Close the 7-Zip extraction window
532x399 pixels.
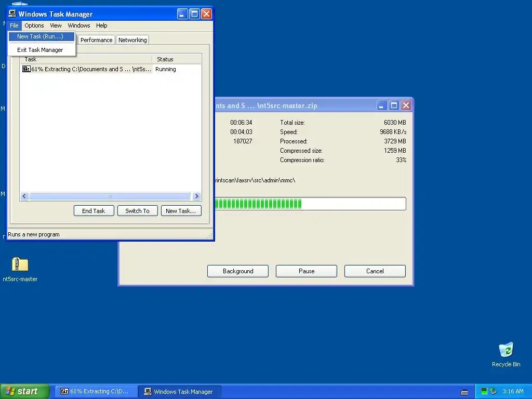tap(406, 105)
